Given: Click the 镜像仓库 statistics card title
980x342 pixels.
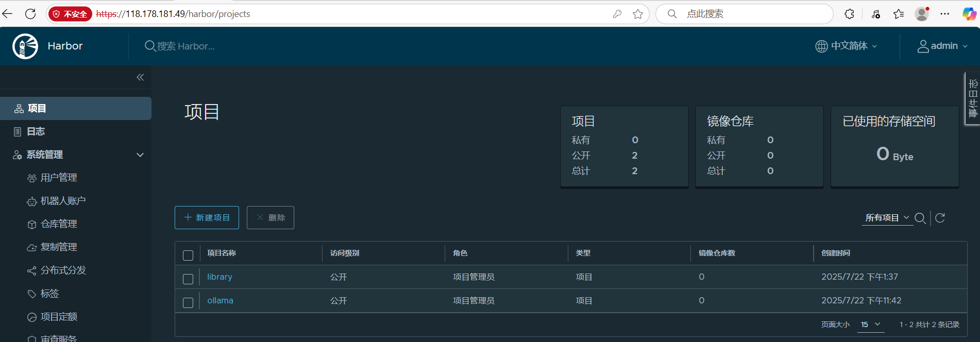Looking at the screenshot, I should click(730, 121).
